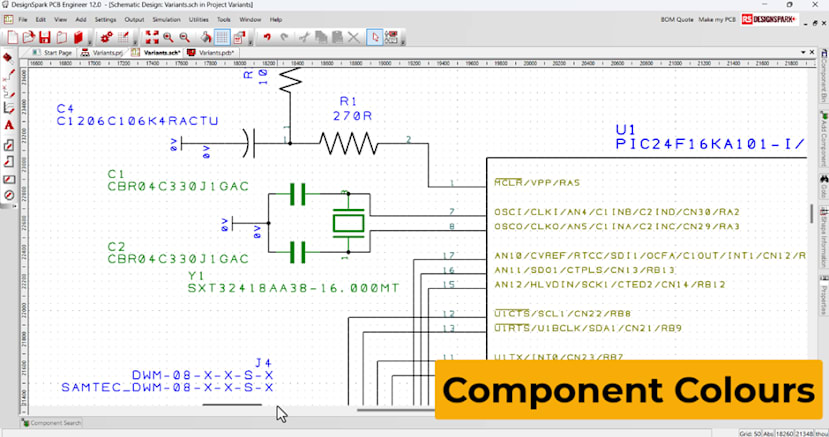The height and width of the screenshot is (437, 829).
Task: Select the Add Bus tool
Action: coord(8,108)
